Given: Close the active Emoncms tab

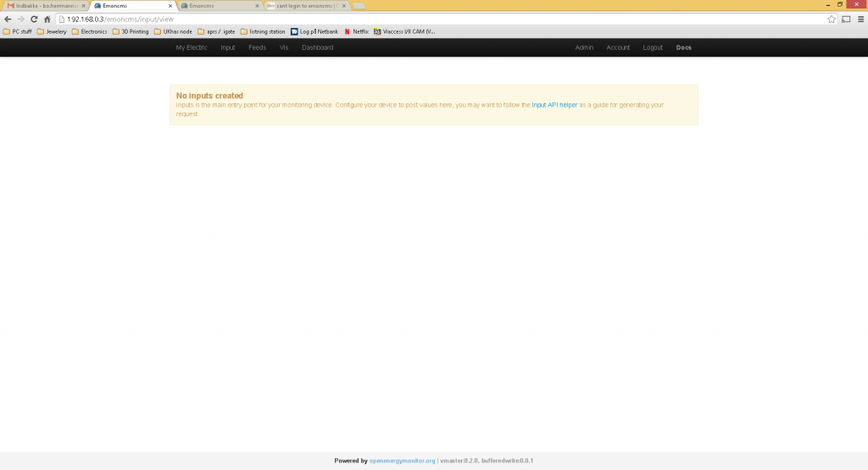Looking at the screenshot, I should click(x=170, y=6).
